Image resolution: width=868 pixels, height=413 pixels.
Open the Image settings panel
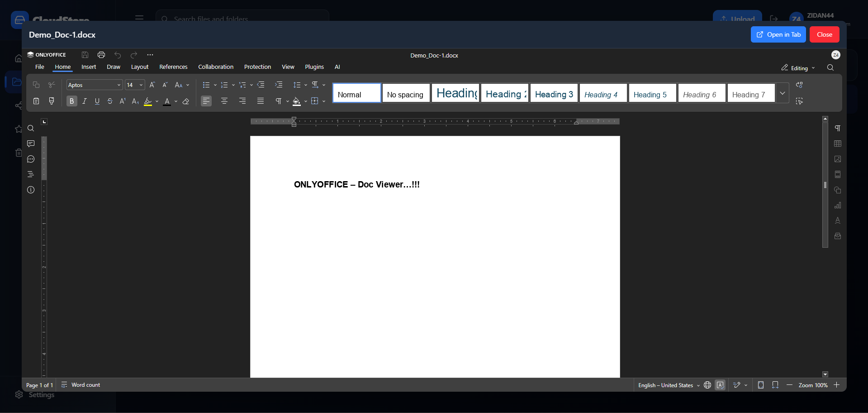pyautogui.click(x=838, y=159)
